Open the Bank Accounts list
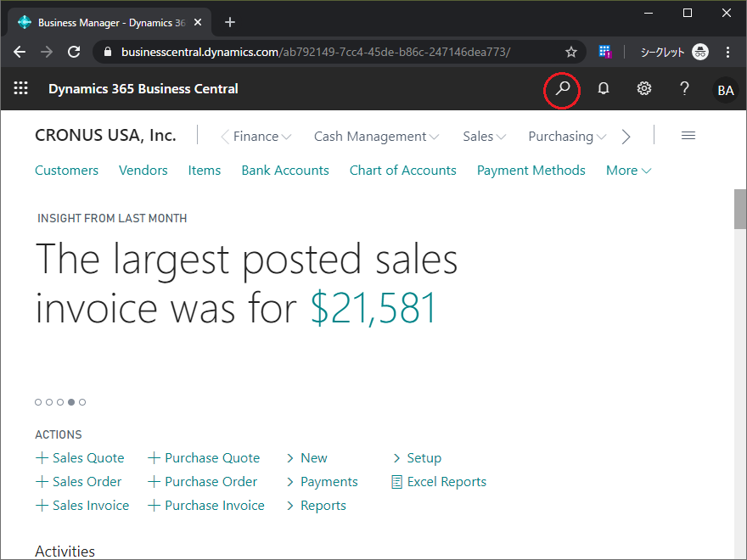 pyautogui.click(x=285, y=171)
